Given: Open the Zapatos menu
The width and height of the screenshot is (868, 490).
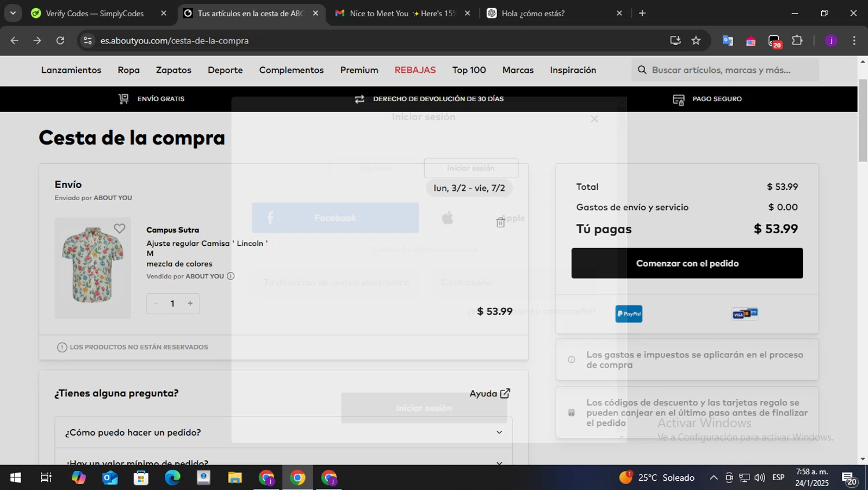Looking at the screenshot, I should [174, 70].
